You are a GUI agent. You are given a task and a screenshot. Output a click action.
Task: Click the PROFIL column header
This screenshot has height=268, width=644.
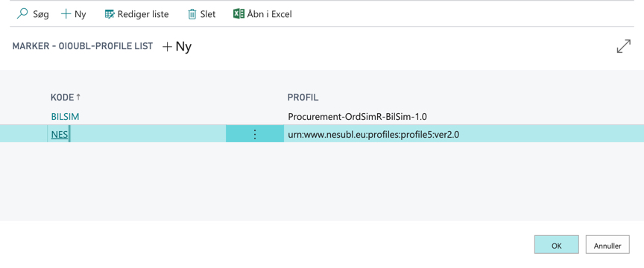point(303,98)
